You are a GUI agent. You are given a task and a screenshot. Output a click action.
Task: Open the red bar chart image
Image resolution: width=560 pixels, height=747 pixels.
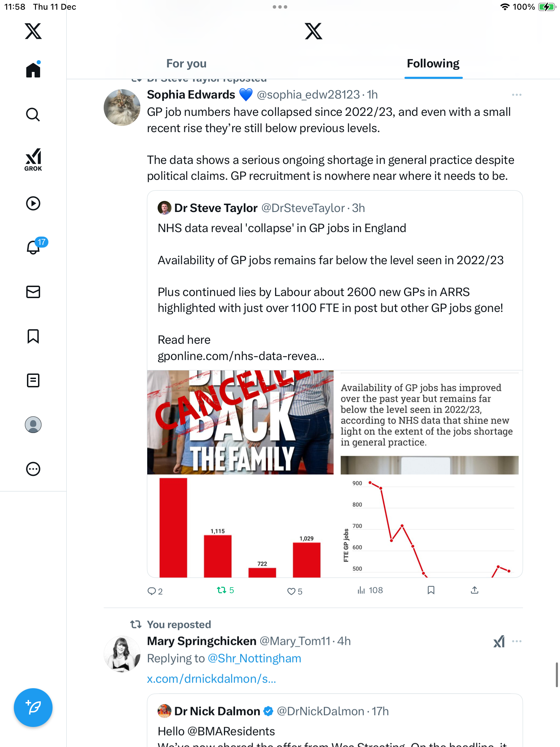click(240, 526)
